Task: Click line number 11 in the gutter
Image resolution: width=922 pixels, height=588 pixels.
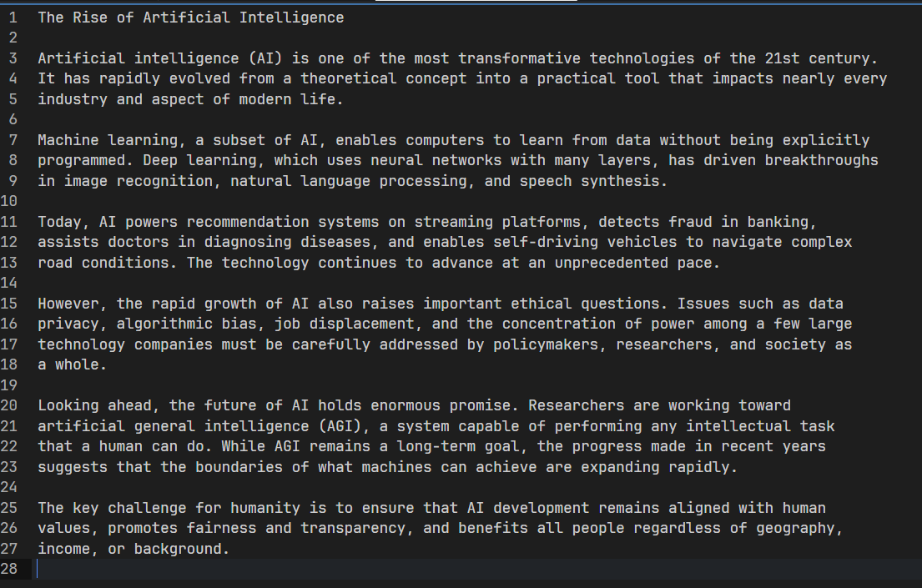Action: tap(9, 222)
